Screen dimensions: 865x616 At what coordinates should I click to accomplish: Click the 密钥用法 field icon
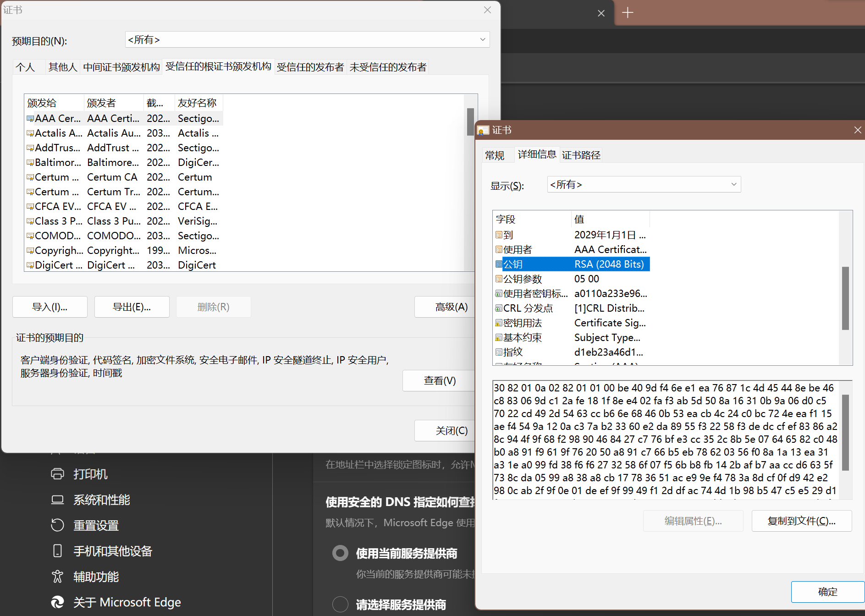[x=499, y=323]
